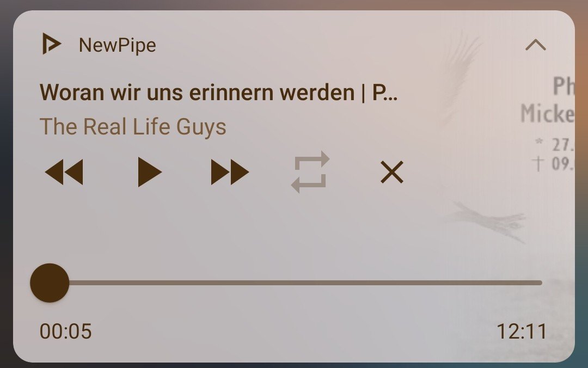Click the total duration 12:11
Viewport: 588px width, 368px height.
click(x=522, y=331)
